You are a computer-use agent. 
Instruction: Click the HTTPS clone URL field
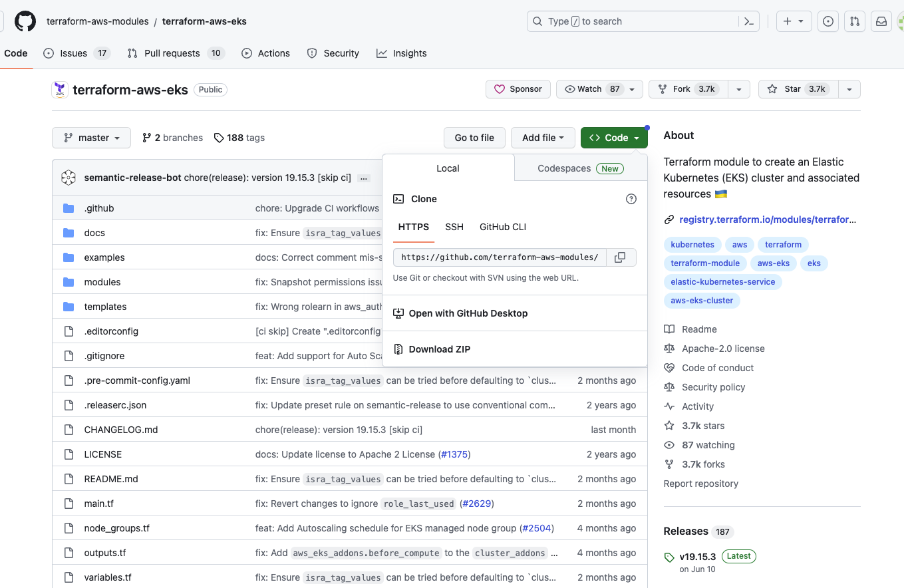tap(500, 257)
